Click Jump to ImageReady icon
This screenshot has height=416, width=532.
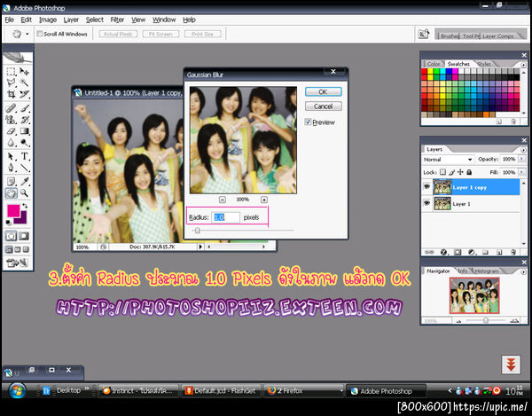point(17,263)
